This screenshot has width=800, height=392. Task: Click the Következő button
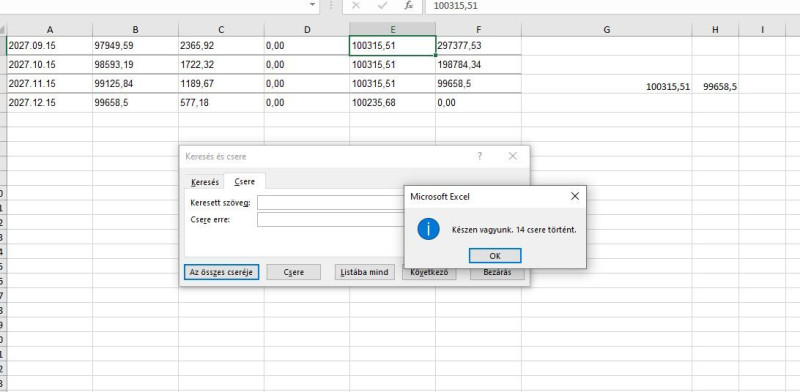(429, 273)
